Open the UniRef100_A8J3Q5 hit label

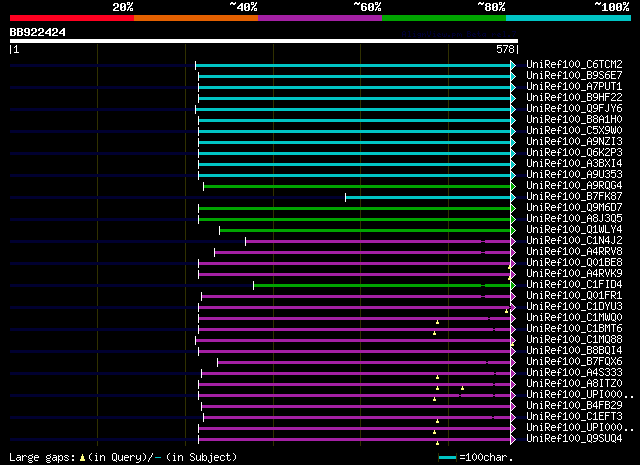coord(574,219)
